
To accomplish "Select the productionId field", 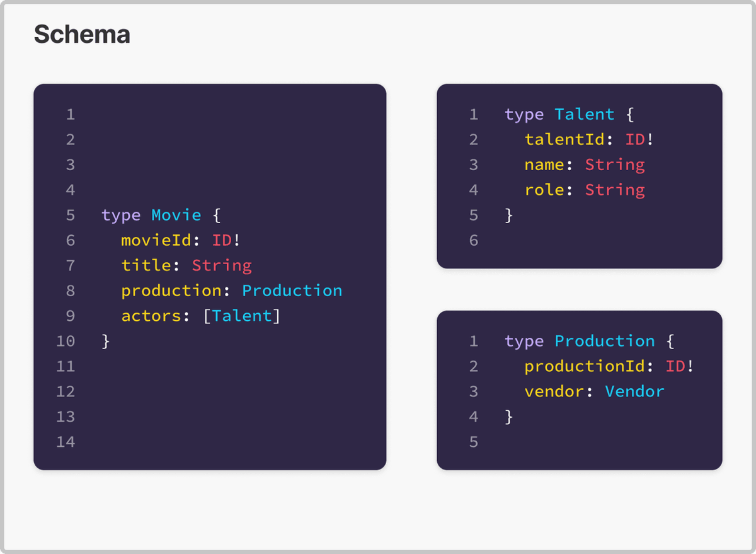I will coord(585,366).
